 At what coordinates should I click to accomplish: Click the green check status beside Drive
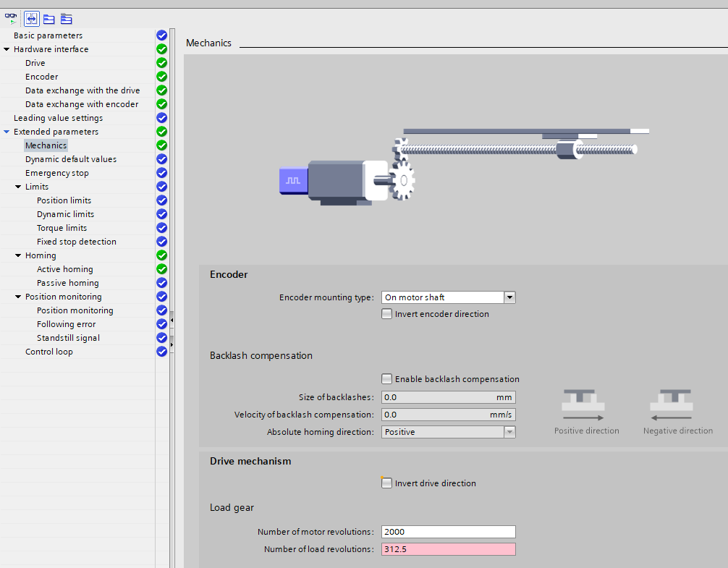161,63
